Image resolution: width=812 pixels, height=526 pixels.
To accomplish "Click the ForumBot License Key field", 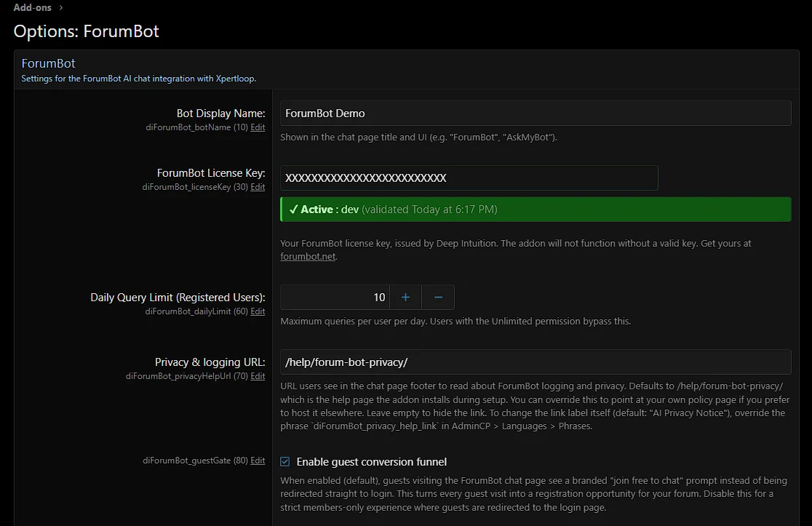I will 469,178.
